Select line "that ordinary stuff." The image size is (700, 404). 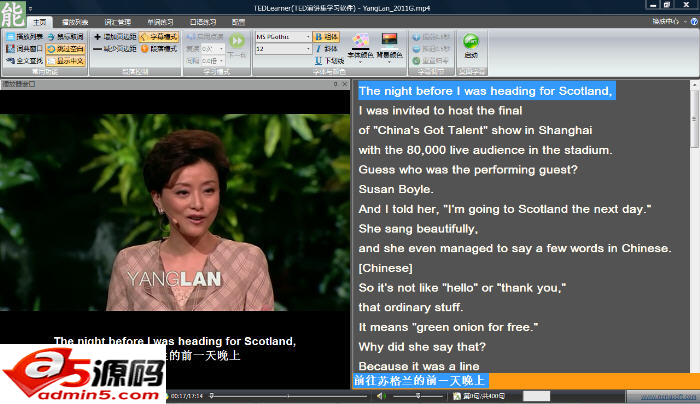[411, 307]
